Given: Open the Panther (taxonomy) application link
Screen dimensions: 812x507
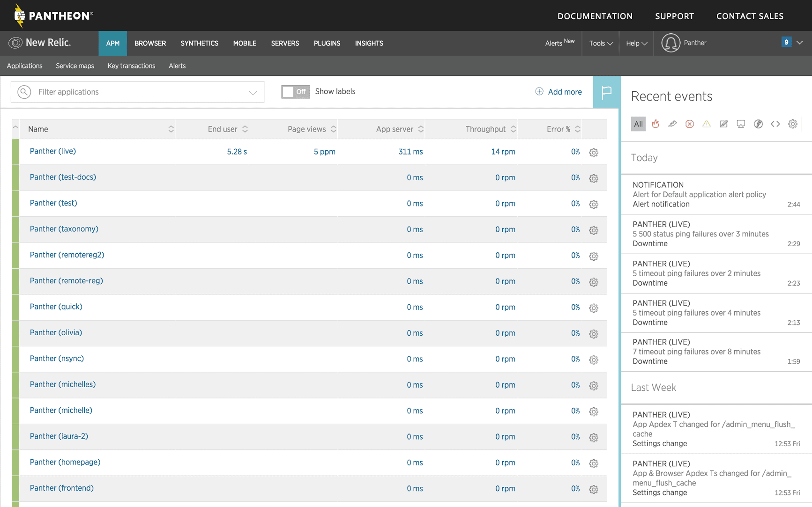Looking at the screenshot, I should coord(64,229).
